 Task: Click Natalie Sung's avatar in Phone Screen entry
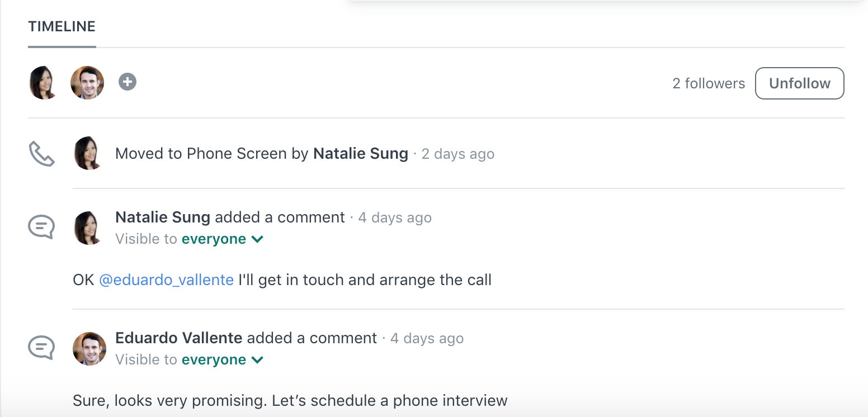click(x=88, y=153)
